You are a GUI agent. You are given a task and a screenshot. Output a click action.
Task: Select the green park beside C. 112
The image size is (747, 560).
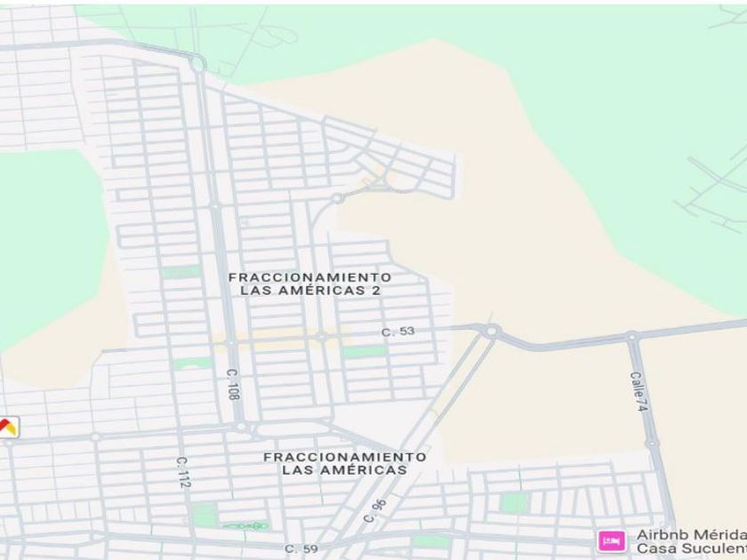[205, 516]
